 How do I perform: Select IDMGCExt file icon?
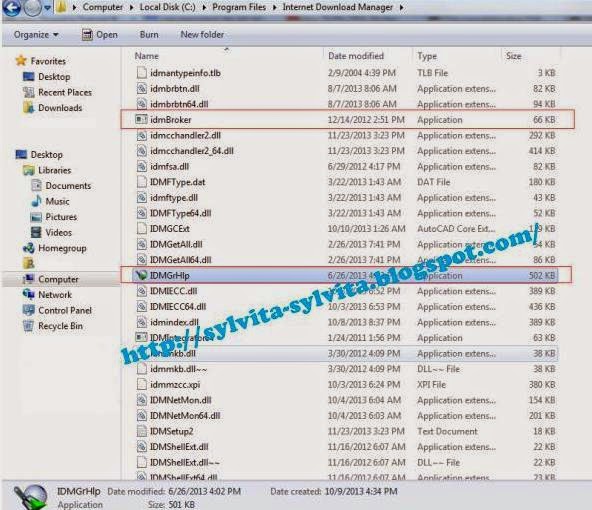pos(141,228)
